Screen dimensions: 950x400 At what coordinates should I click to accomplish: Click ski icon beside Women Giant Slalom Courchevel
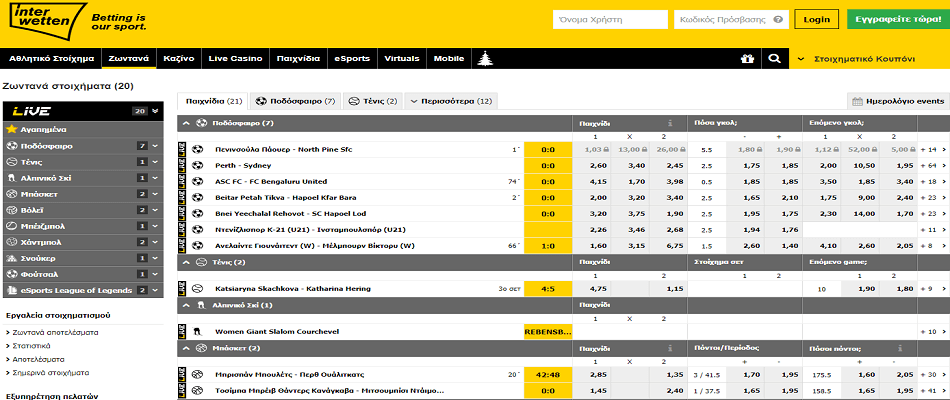coord(197,332)
